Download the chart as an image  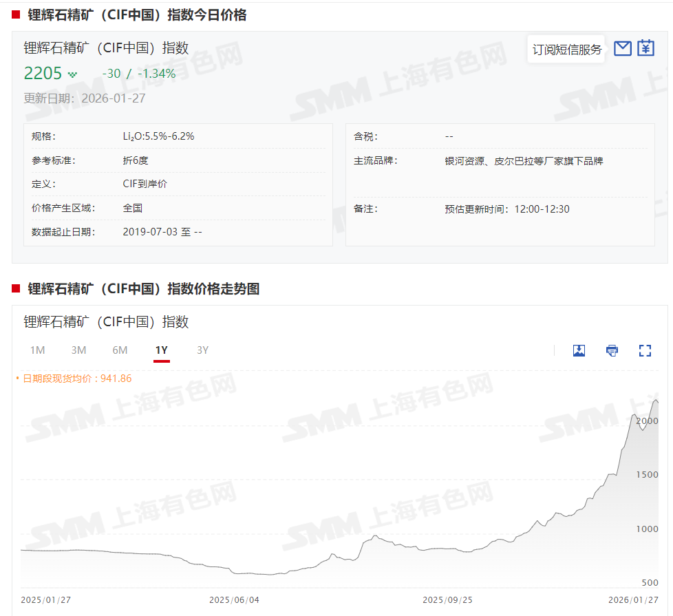tap(579, 350)
